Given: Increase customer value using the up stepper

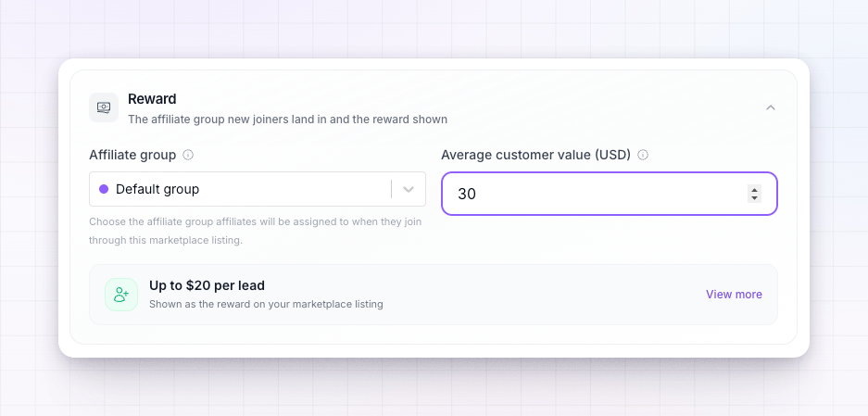Looking at the screenshot, I should click(x=754, y=189).
